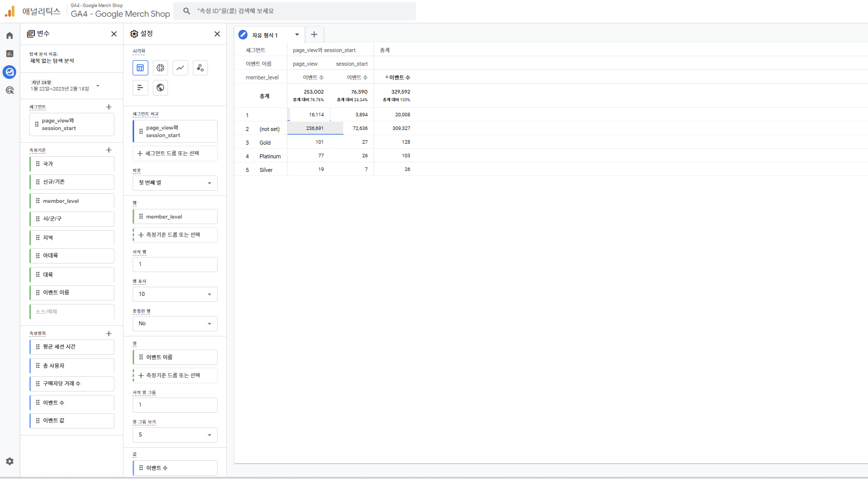This screenshot has height=479, width=868.
Task: Open the 열 그룹 보기 5 dropdown
Action: click(175, 435)
